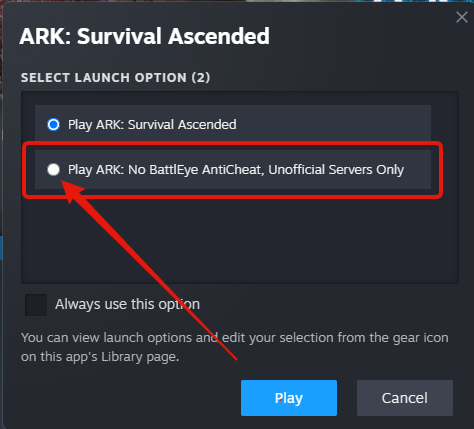Select the No BattlEye AntiCheat radio button
This screenshot has width=474, height=429.
click(53, 169)
